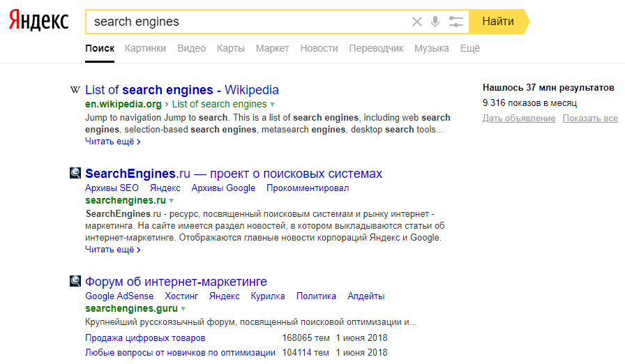The image size is (625, 364).
Task: Click 'List of search engines' breadcrumb link
Action: (x=219, y=104)
